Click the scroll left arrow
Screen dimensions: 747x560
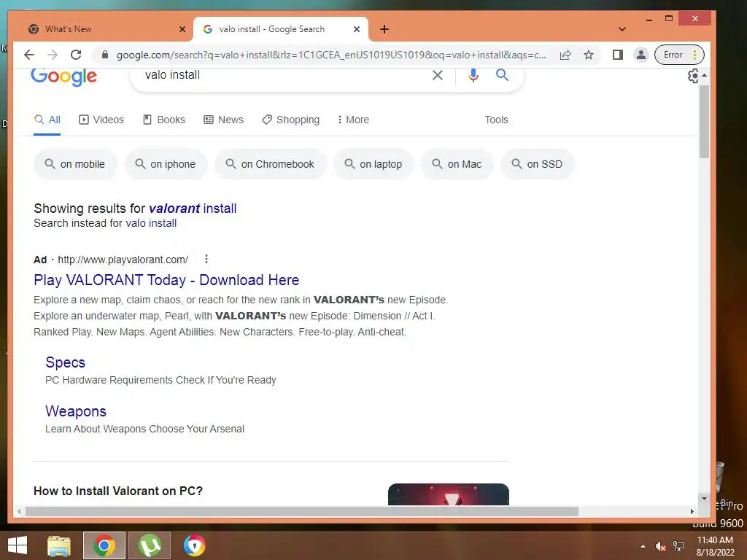pos(19,511)
